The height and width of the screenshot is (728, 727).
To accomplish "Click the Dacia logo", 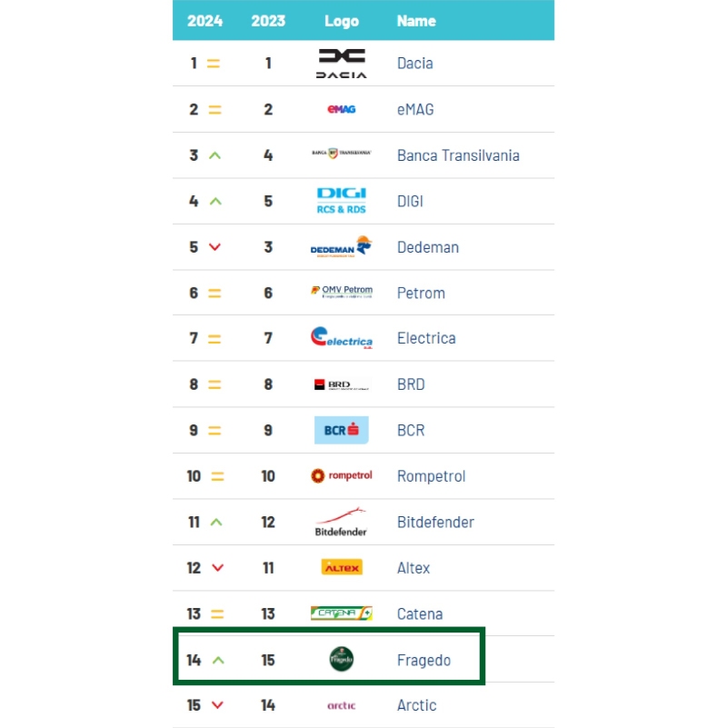I will coord(342,63).
